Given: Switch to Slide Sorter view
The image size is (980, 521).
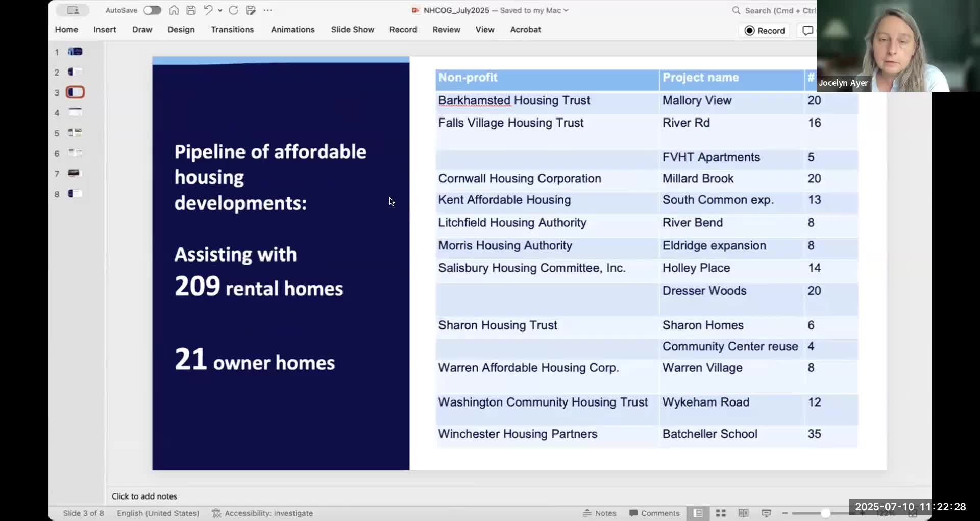Looking at the screenshot, I should 721,513.
